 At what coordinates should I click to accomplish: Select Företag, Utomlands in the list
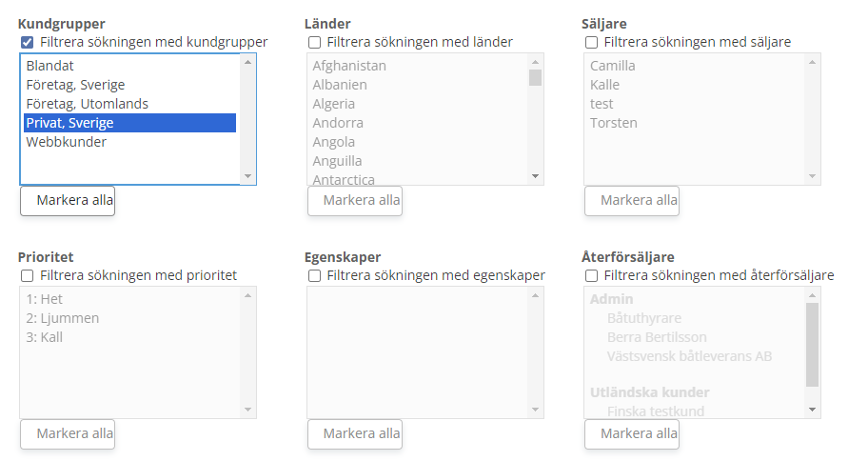[x=87, y=104]
